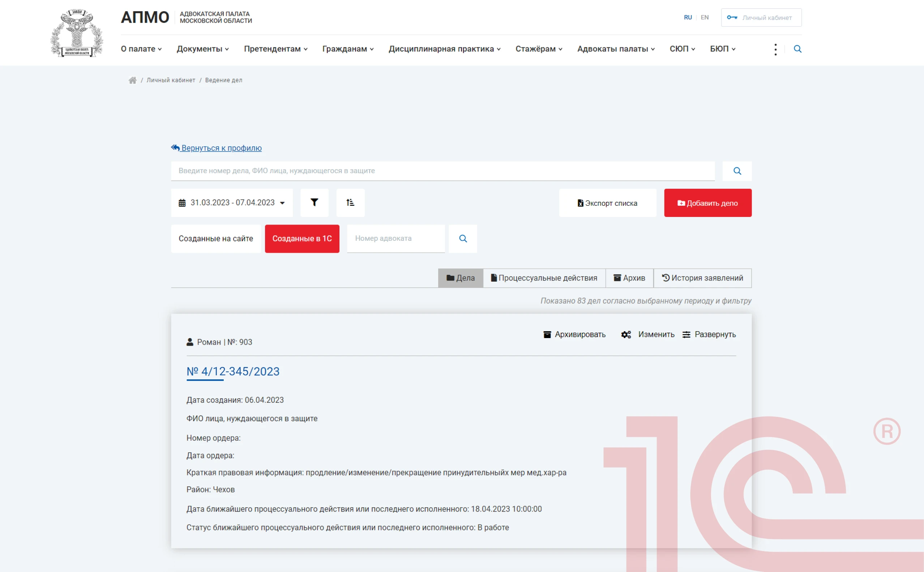Switch to the Архив tab
Screen dimensions: 924x572
click(629, 278)
